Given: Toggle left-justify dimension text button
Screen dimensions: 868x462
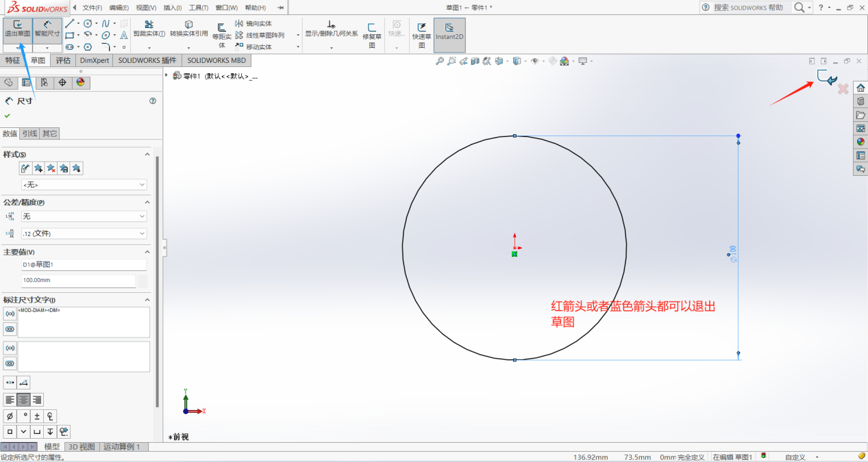Looking at the screenshot, I should tap(10, 400).
